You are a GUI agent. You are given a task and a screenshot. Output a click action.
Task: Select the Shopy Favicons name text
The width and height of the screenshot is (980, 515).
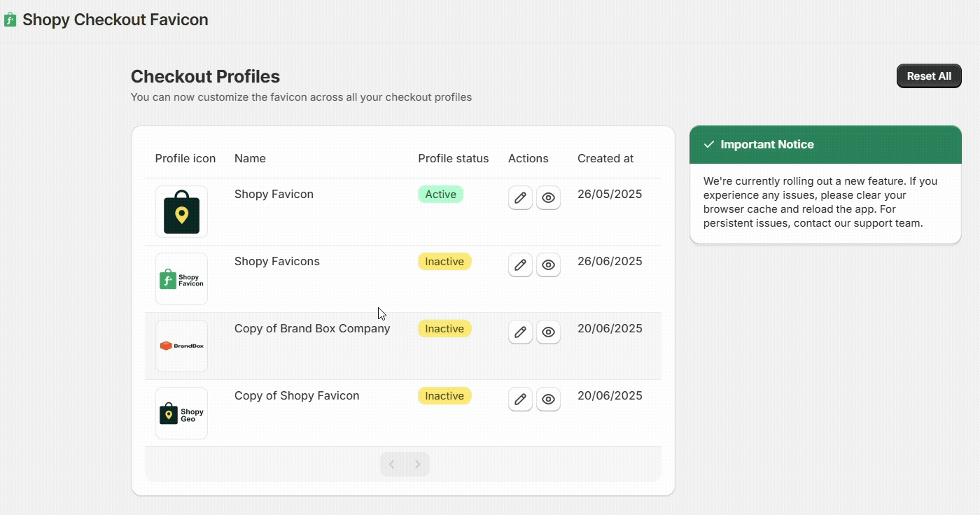(276, 261)
